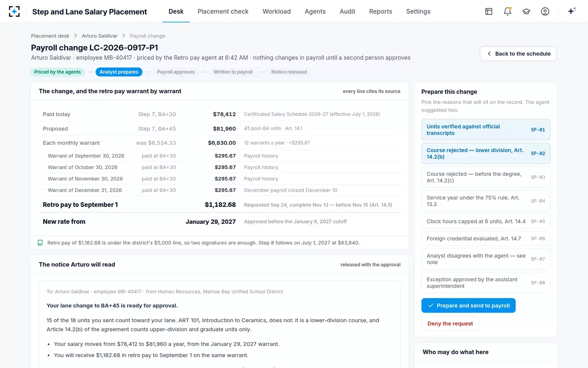The width and height of the screenshot is (588, 368).
Task: Open the layout panel icon
Action: [489, 11]
